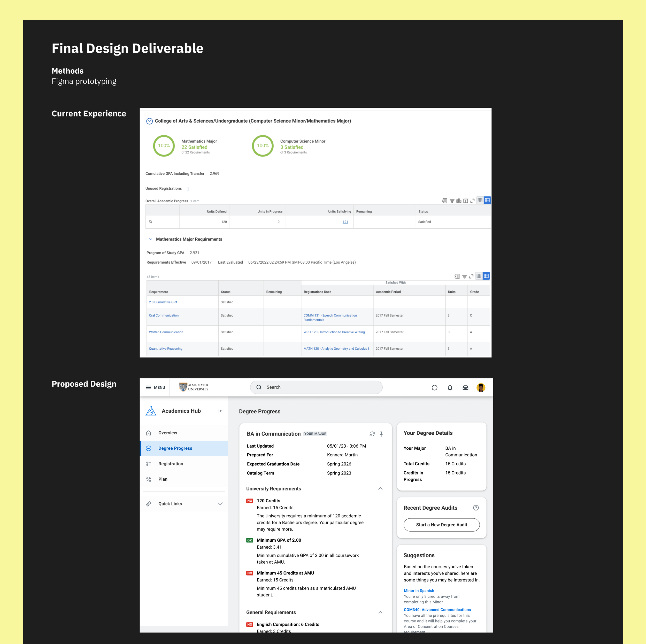Click the Start a New Degree Audit button
The image size is (646, 644).
(441, 525)
